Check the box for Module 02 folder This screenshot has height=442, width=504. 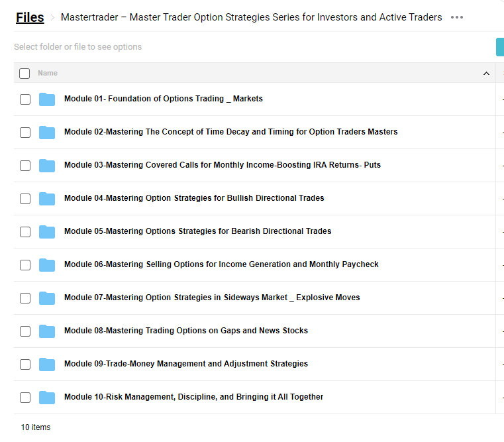[25, 133]
